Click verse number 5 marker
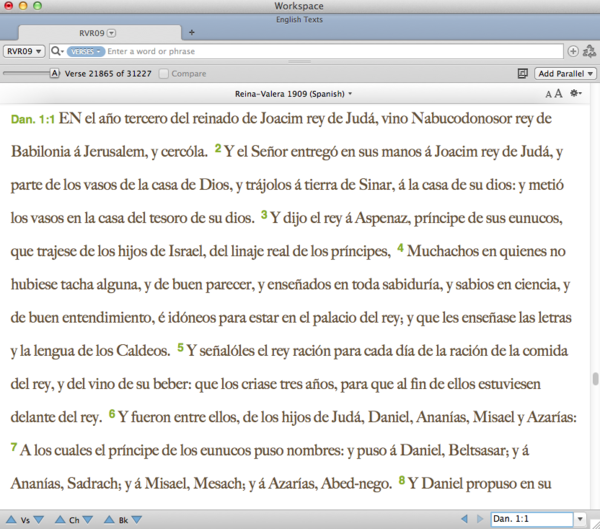This screenshot has height=529, width=600. [180, 348]
